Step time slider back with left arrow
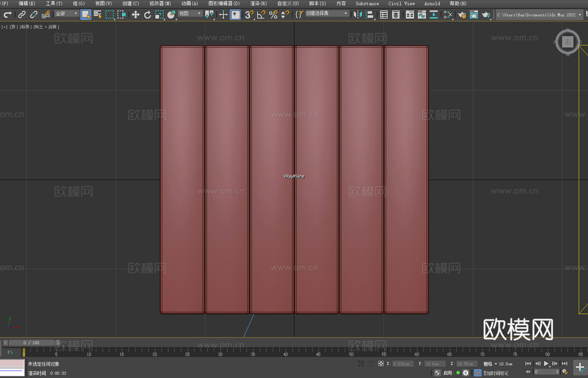588x378 pixels. tap(5, 343)
